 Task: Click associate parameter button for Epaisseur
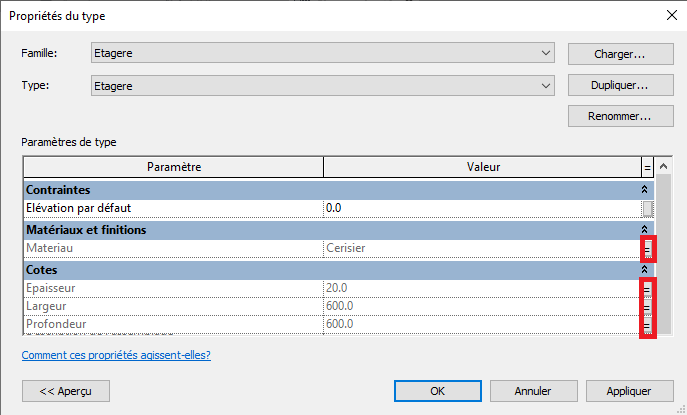pos(647,288)
